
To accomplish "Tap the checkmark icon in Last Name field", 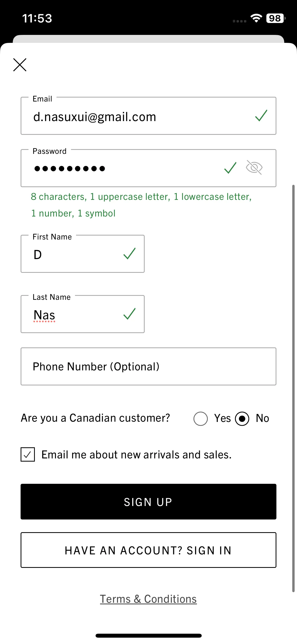I will [x=129, y=314].
